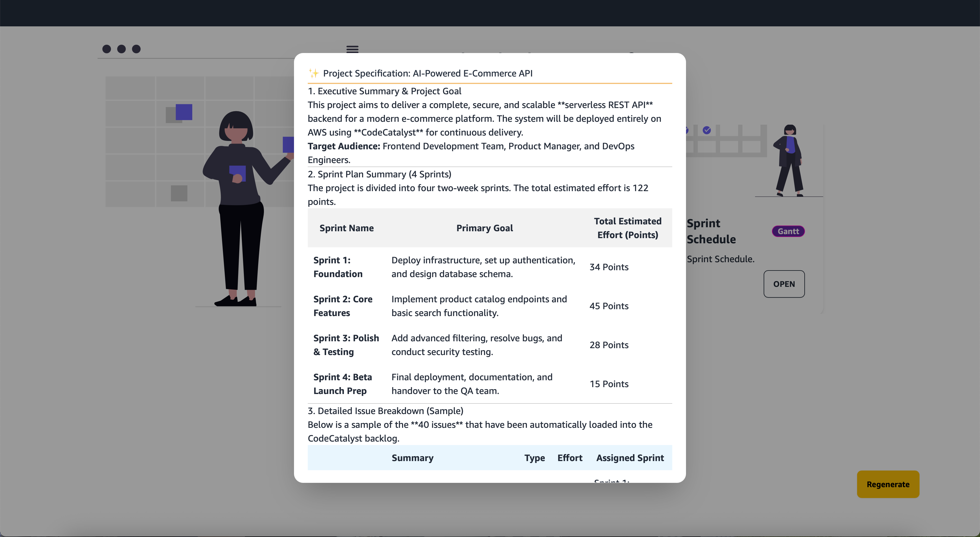Click the Gantt badge
The width and height of the screenshot is (980, 537).
click(x=788, y=231)
